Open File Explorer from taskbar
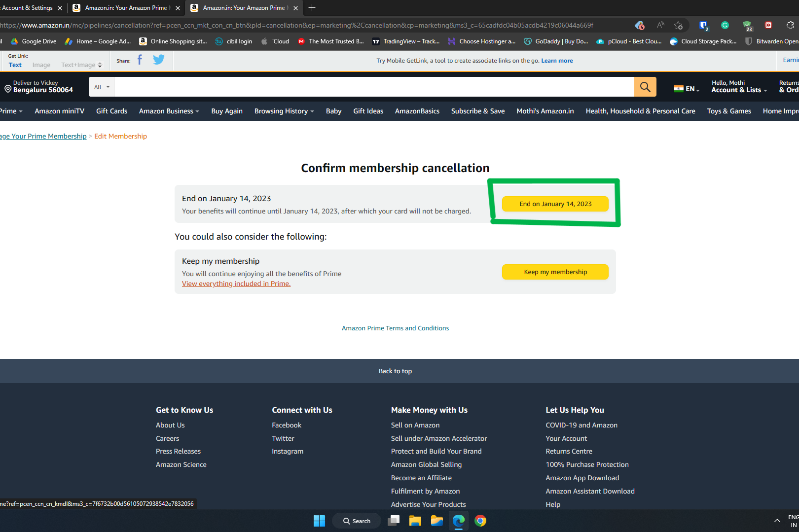 point(415,521)
